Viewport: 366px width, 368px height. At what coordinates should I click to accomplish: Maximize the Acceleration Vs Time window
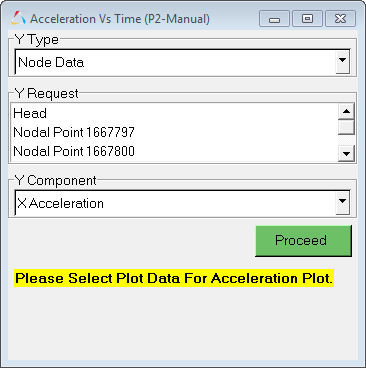click(x=307, y=19)
